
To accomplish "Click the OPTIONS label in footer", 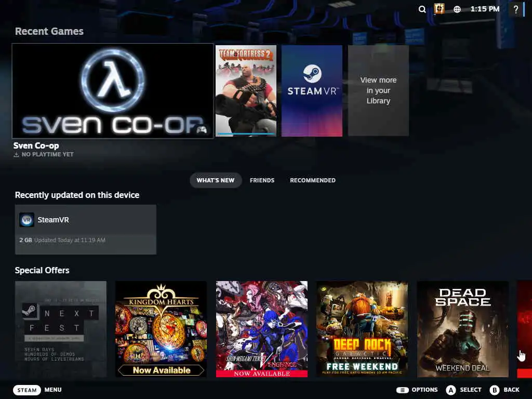I will click(x=424, y=390).
